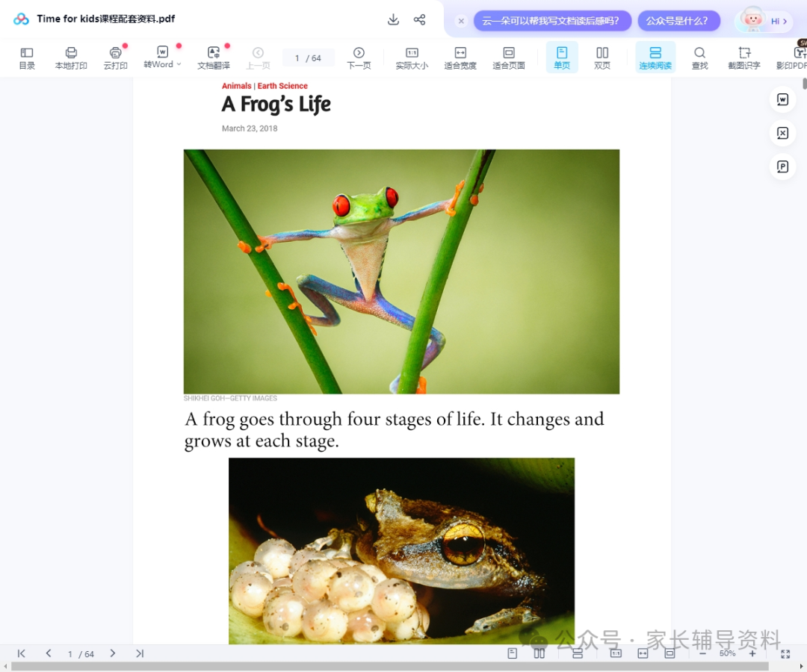807x672 pixels.
Task: Click the Animals category link
Action: point(236,86)
